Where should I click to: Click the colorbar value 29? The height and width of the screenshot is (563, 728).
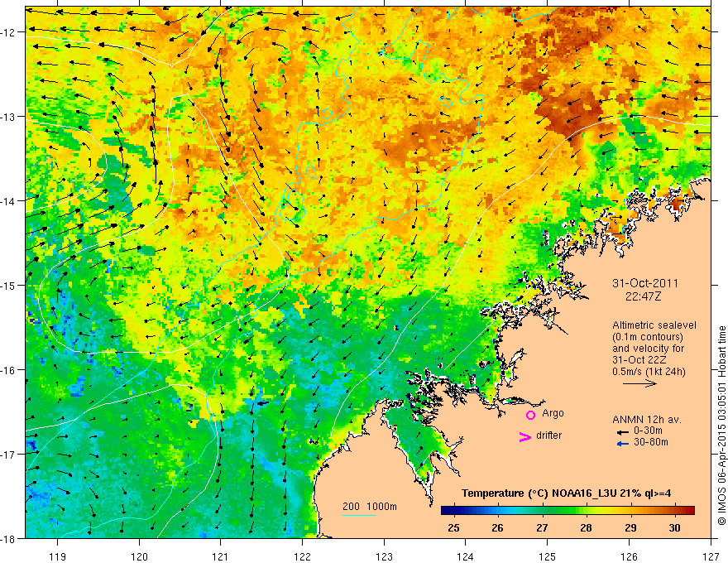click(x=630, y=527)
